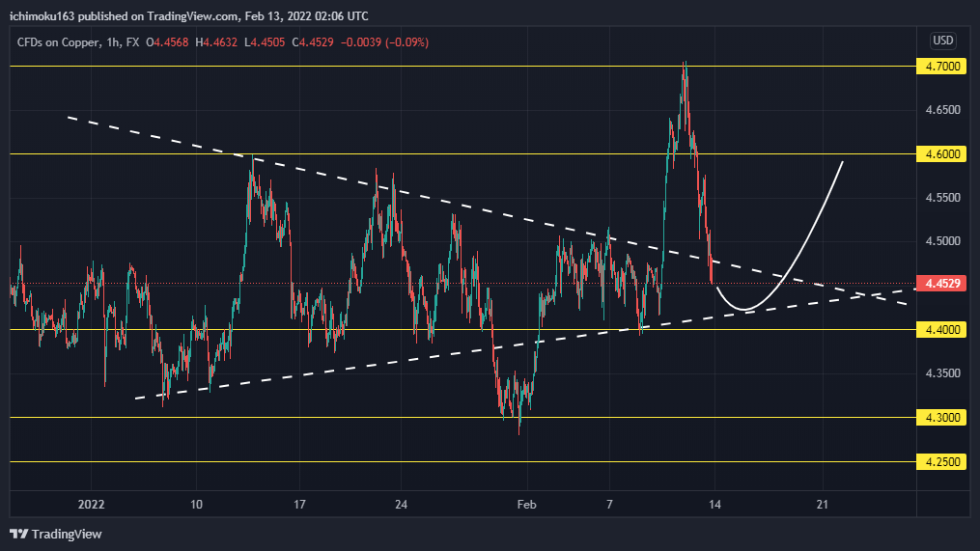980x551 pixels.
Task: Click the 2022 date label on time axis
Action: [x=92, y=504]
